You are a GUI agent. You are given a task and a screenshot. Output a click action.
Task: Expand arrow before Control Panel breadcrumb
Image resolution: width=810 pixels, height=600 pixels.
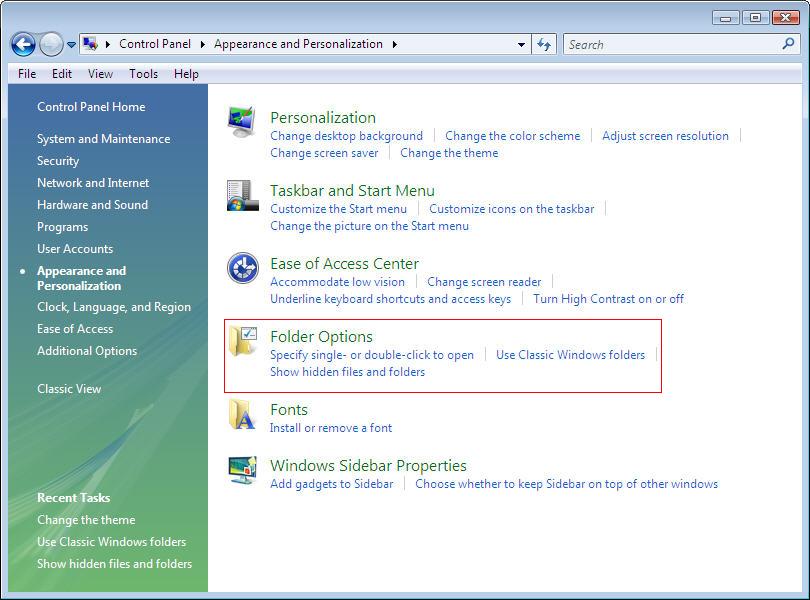tap(108, 44)
